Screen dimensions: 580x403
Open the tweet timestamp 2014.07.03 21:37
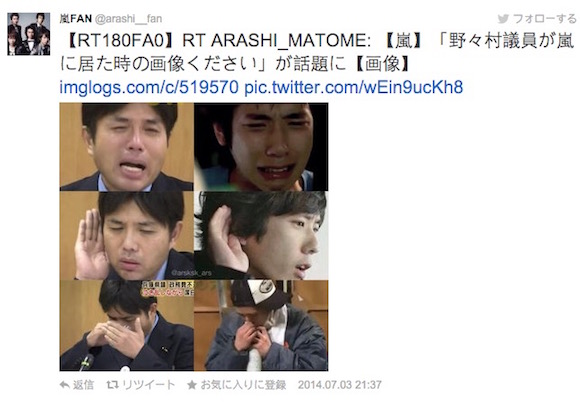pyautogui.click(x=340, y=385)
